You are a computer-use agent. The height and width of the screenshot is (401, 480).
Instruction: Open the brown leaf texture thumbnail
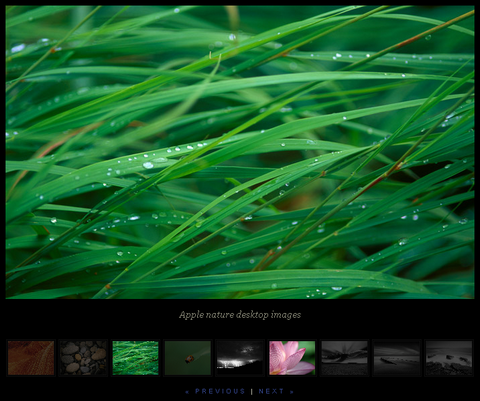31,358
